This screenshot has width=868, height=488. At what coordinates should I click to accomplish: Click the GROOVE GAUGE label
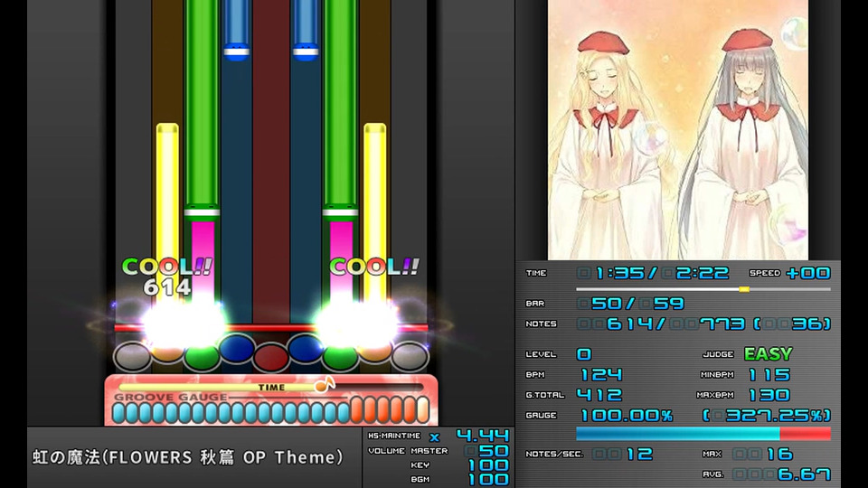pyautogui.click(x=171, y=398)
